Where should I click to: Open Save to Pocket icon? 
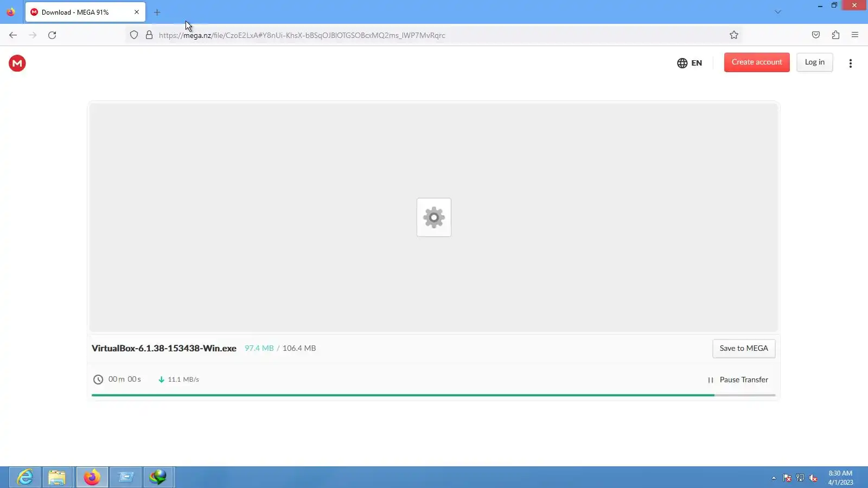click(x=816, y=35)
